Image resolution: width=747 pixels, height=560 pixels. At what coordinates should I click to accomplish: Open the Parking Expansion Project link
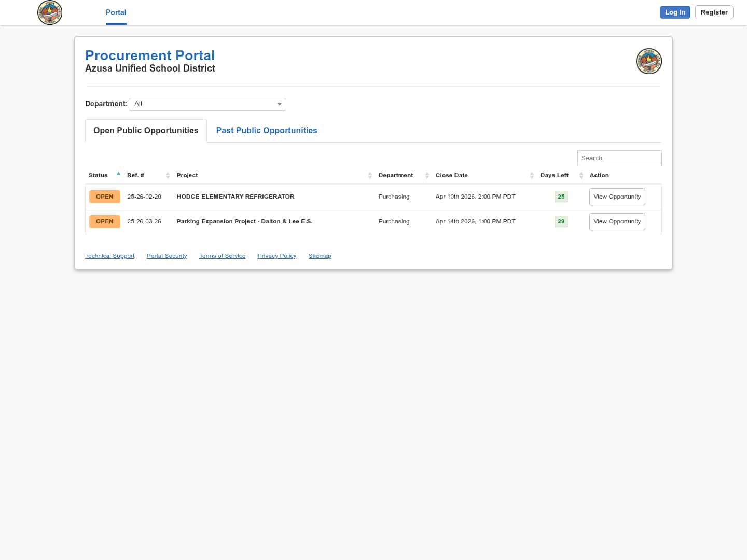point(244,221)
